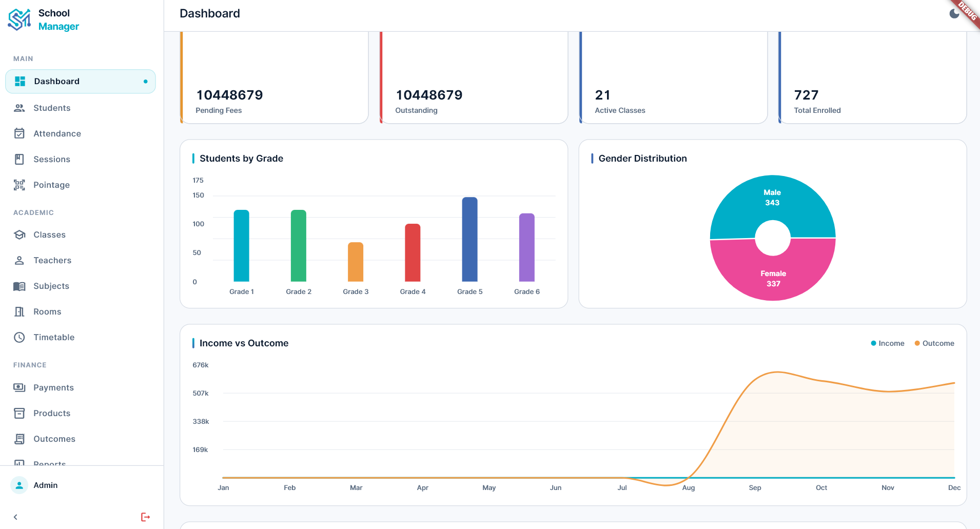Open the Dashboard menu item
The height and width of the screenshot is (529, 980).
(81, 81)
